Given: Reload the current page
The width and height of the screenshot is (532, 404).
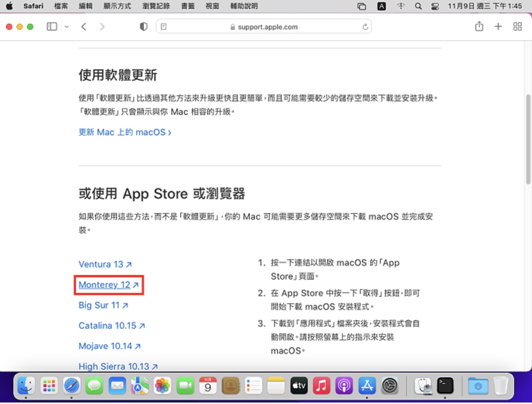Looking at the screenshot, I should click(365, 26).
